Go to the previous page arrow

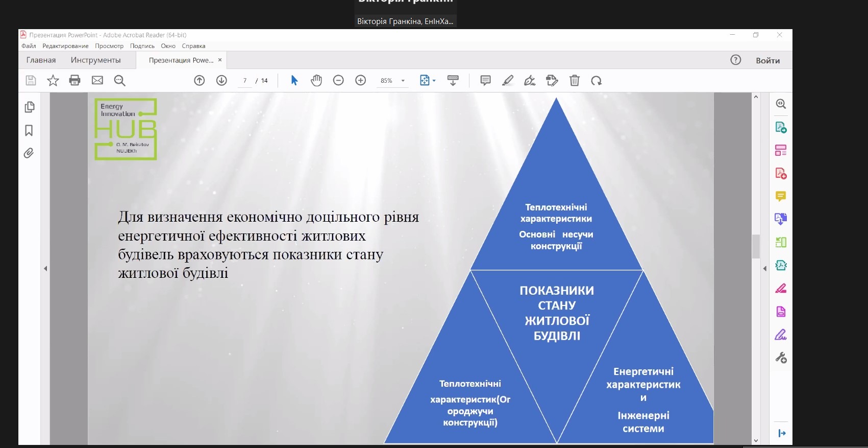coord(200,80)
